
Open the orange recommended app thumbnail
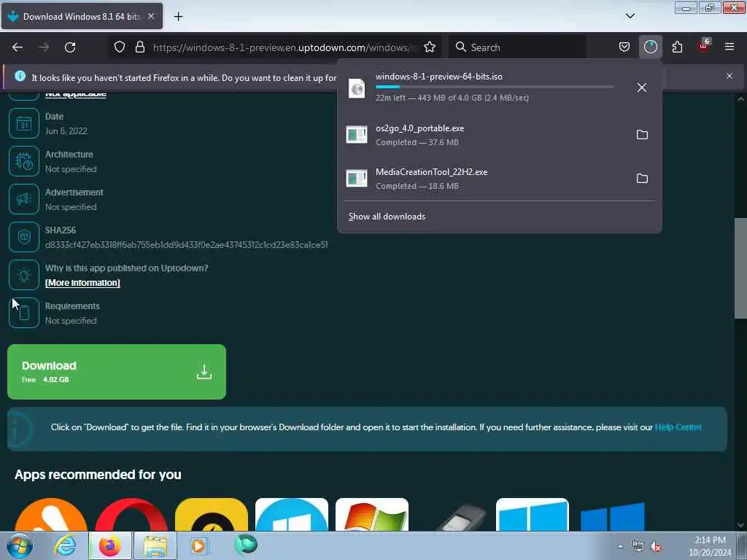(x=51, y=514)
